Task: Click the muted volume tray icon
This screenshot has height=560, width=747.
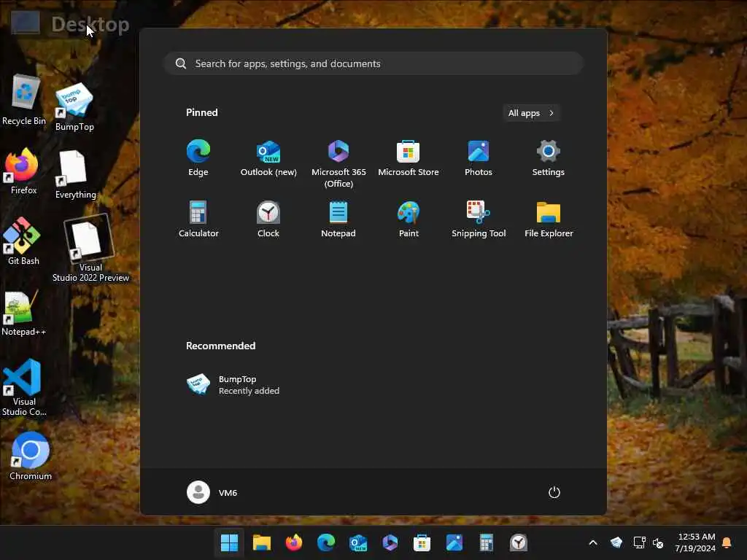Action: point(658,542)
